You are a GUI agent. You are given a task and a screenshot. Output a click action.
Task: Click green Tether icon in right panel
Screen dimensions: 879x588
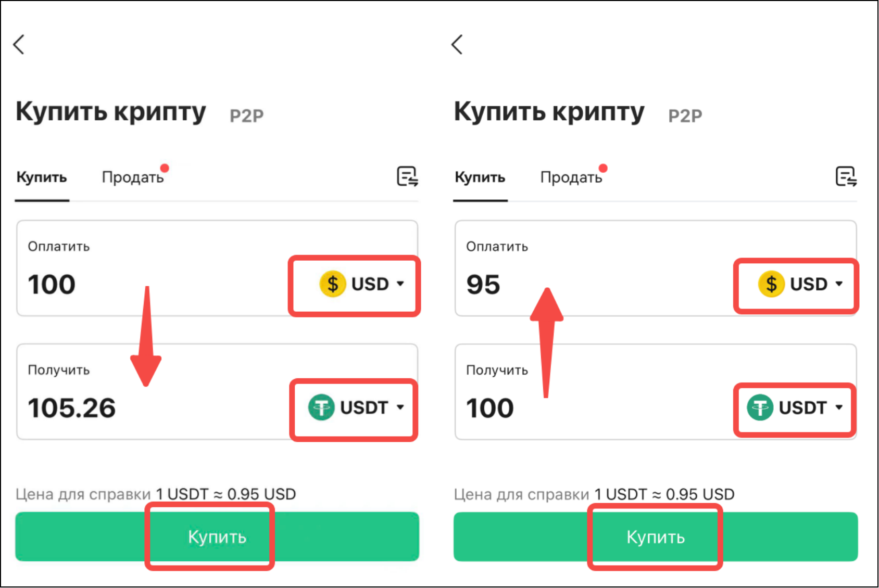760,407
